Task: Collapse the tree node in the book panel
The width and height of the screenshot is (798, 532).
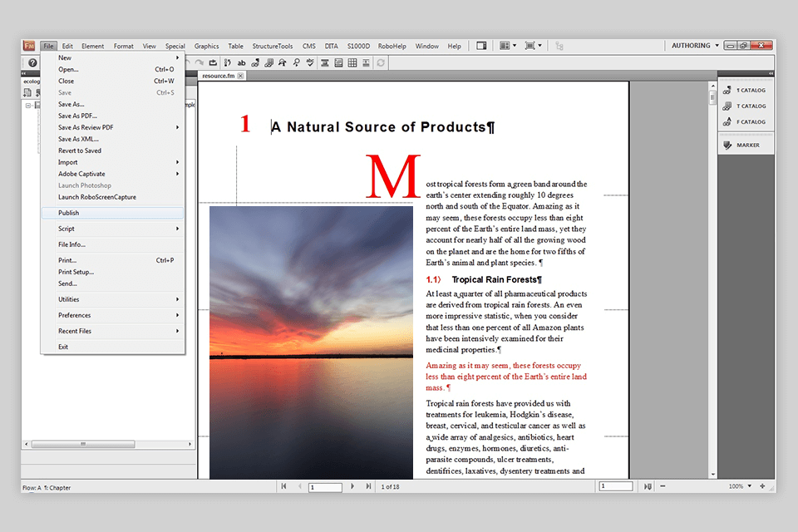Action: (28, 106)
